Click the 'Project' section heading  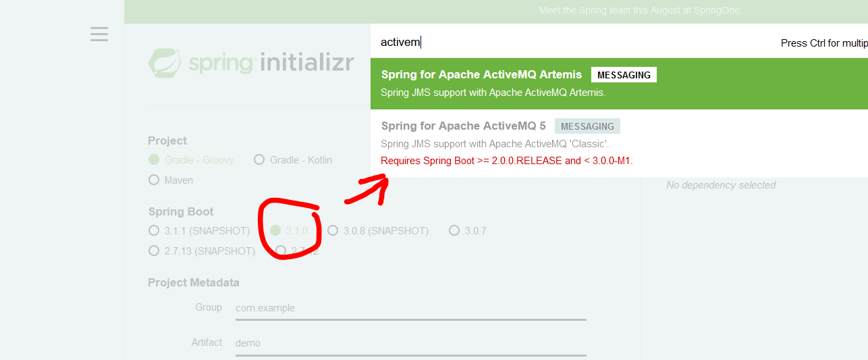pos(167,140)
